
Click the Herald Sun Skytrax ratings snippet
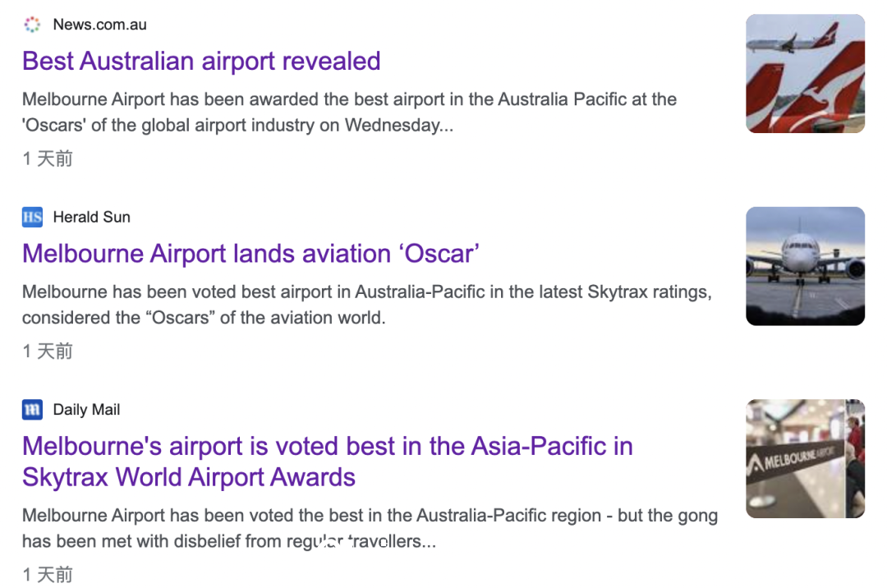(367, 305)
